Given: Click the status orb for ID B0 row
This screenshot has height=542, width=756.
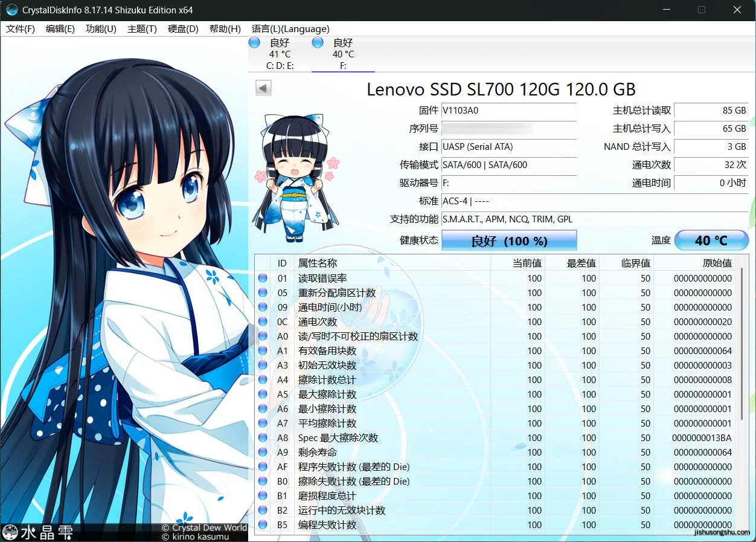Looking at the screenshot, I should (263, 481).
